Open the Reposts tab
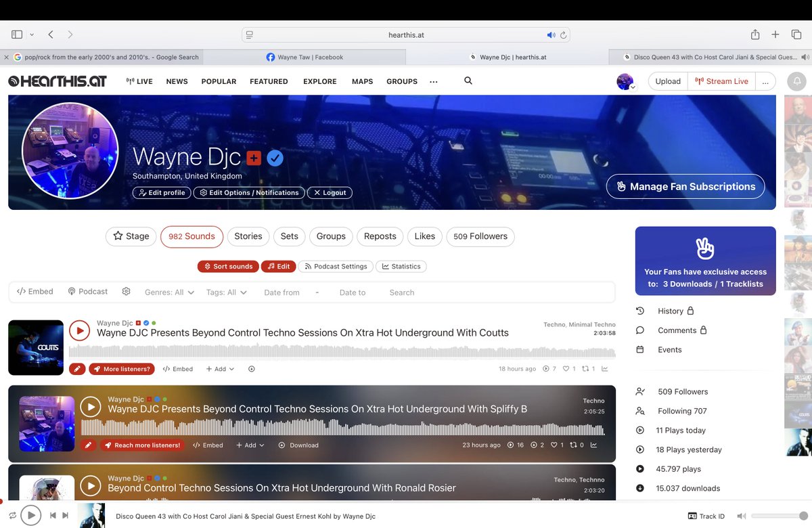 click(380, 236)
